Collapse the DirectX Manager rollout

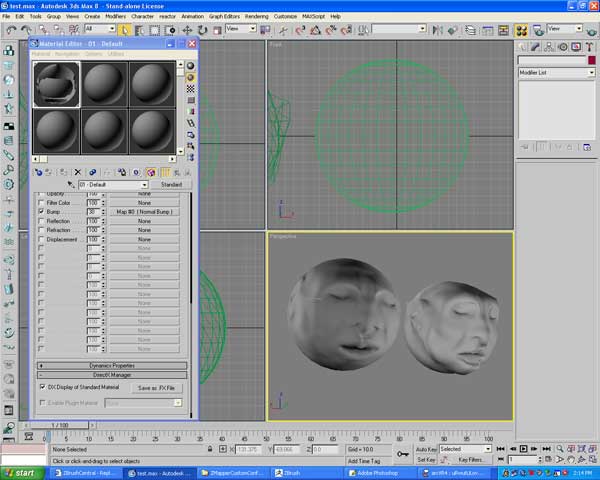[x=112, y=375]
